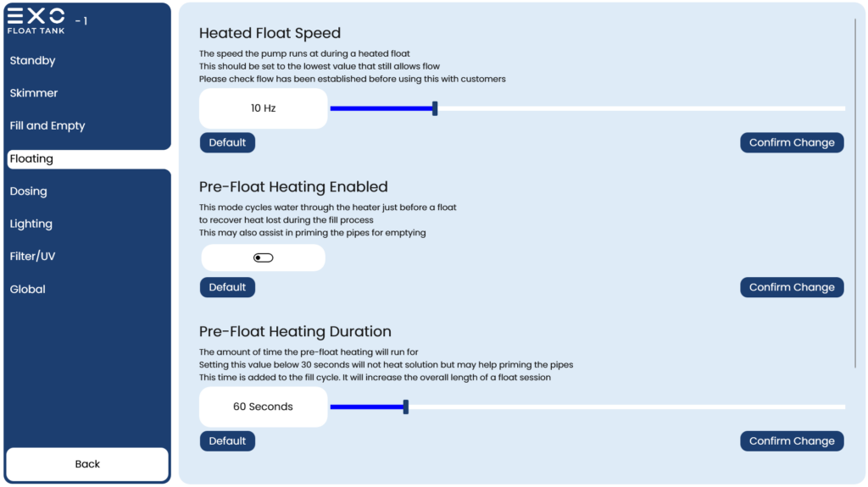
Task: Confirm Change for Heated Float Speed
Action: click(792, 143)
